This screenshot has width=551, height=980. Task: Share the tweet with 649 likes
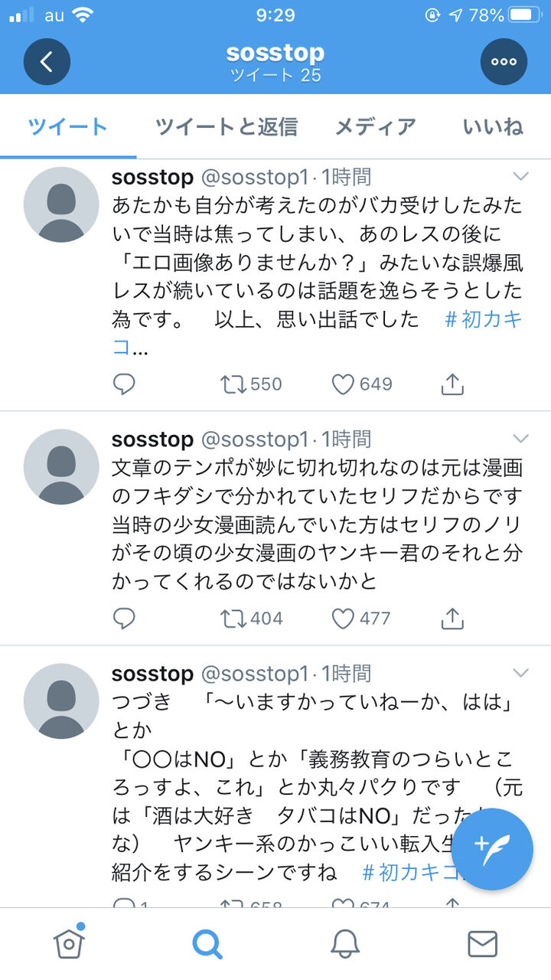click(x=452, y=384)
